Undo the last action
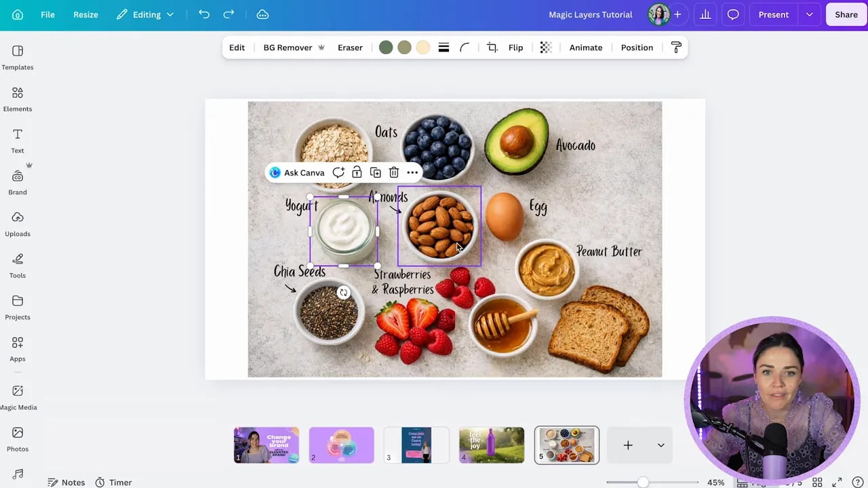This screenshot has width=868, height=488. pos(203,14)
